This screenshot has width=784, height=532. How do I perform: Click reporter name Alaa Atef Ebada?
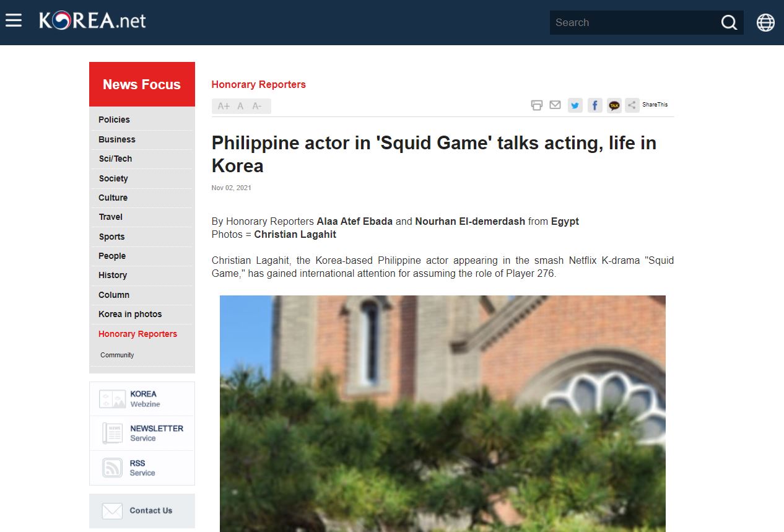coord(355,221)
